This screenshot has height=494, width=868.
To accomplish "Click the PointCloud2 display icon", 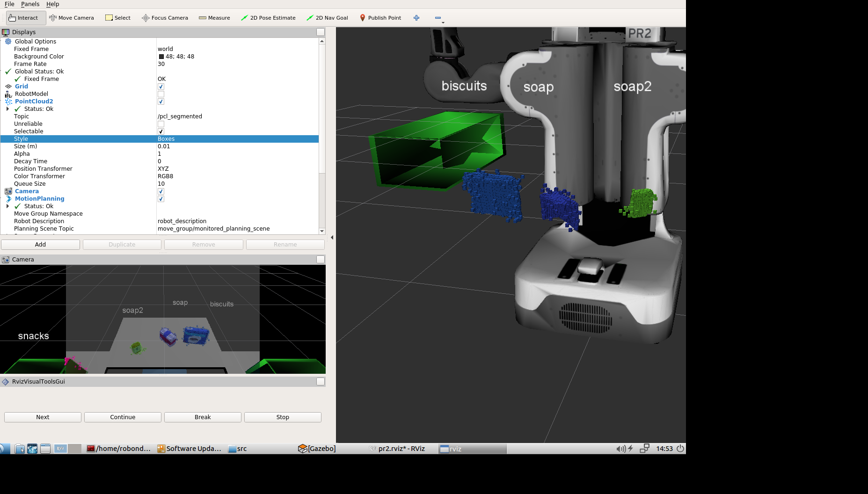I will [8, 101].
